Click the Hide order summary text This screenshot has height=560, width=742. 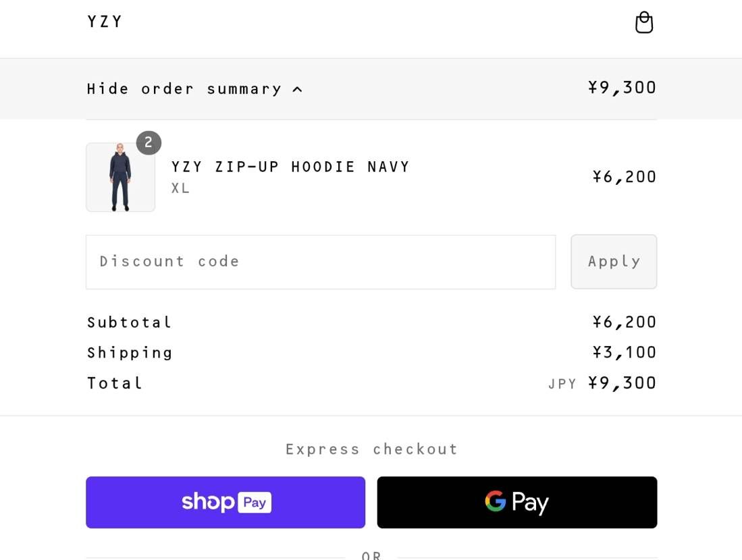click(x=184, y=89)
